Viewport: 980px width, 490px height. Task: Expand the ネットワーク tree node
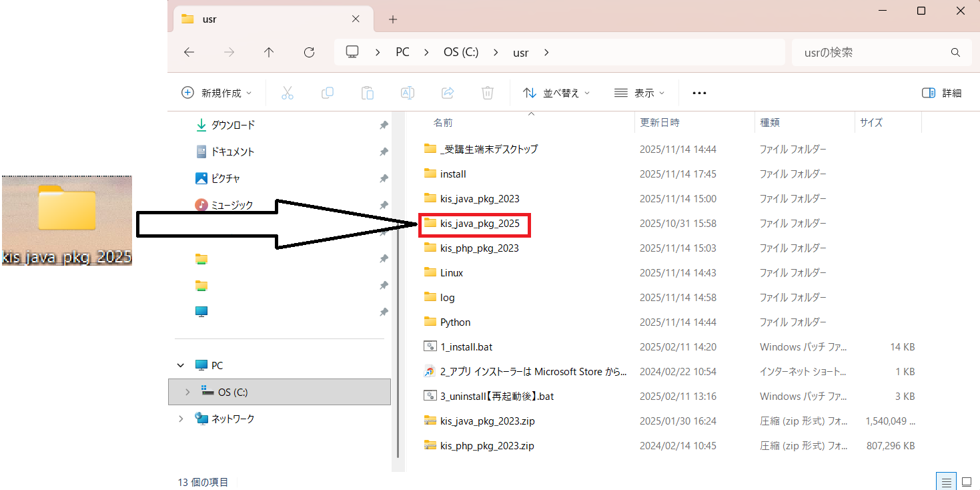click(x=181, y=419)
